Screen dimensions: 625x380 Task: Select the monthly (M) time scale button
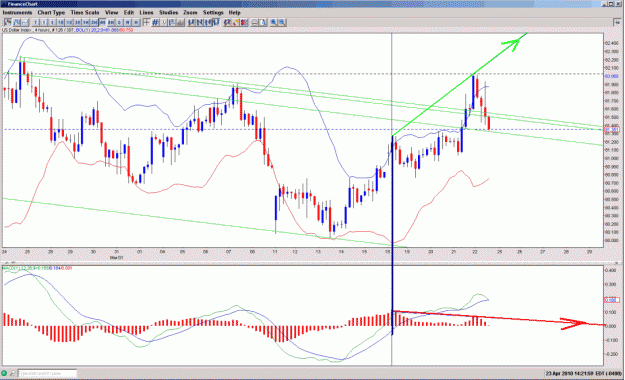point(136,23)
